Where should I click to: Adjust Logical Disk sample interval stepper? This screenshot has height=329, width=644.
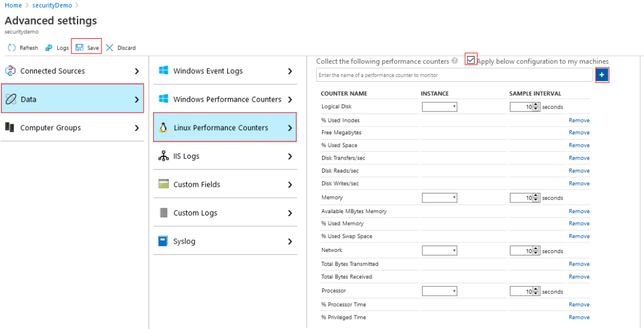(x=535, y=107)
